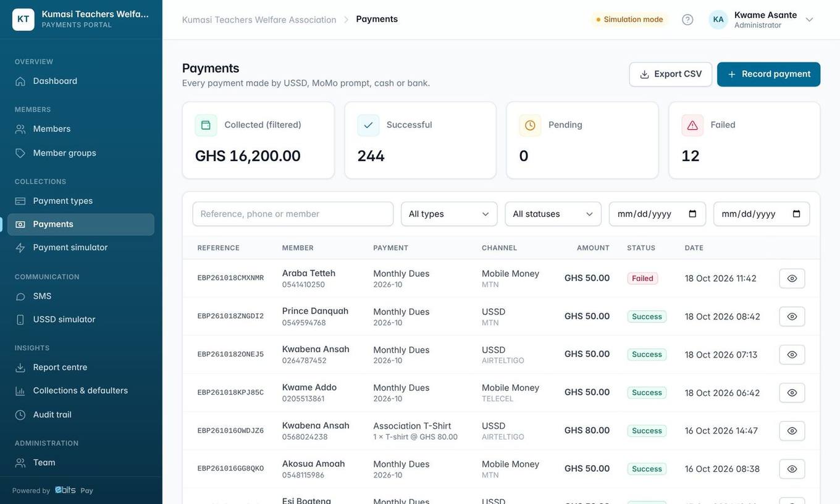Click the Kumasi Teachers Welfare Association breadcrumb
Viewport: 840px width, 504px height.
click(x=259, y=20)
